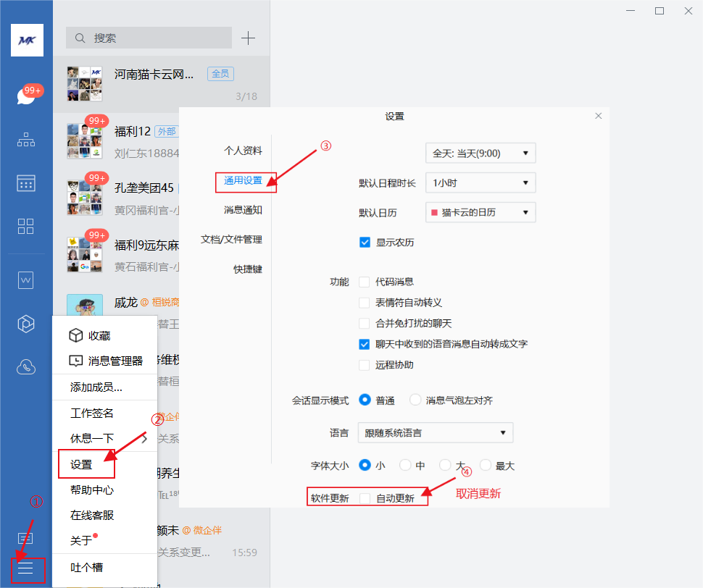Image resolution: width=703 pixels, height=588 pixels.
Task: Switch to 个人资料 settings tab
Action: tap(243, 151)
